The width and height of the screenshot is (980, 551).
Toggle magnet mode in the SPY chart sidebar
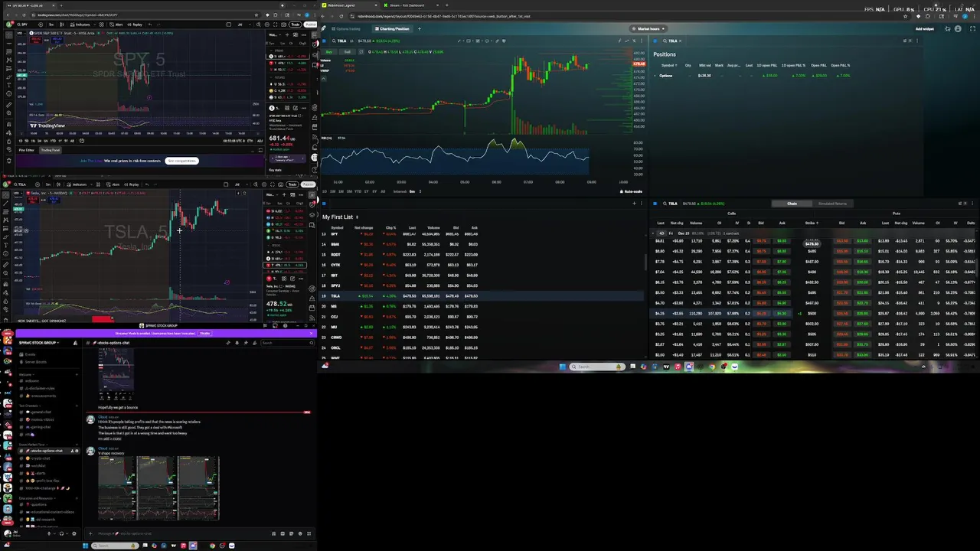[x=9, y=124]
